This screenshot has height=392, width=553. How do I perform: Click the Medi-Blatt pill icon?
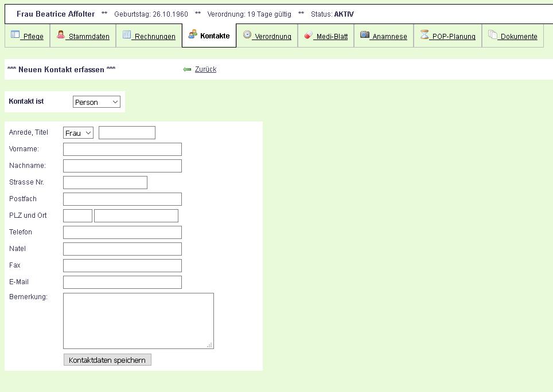[x=309, y=35]
